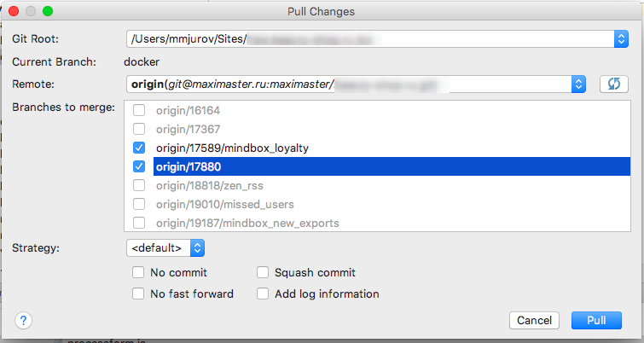
Task: Check the origin/18818/zen_rss checkbox
Action: 139,185
